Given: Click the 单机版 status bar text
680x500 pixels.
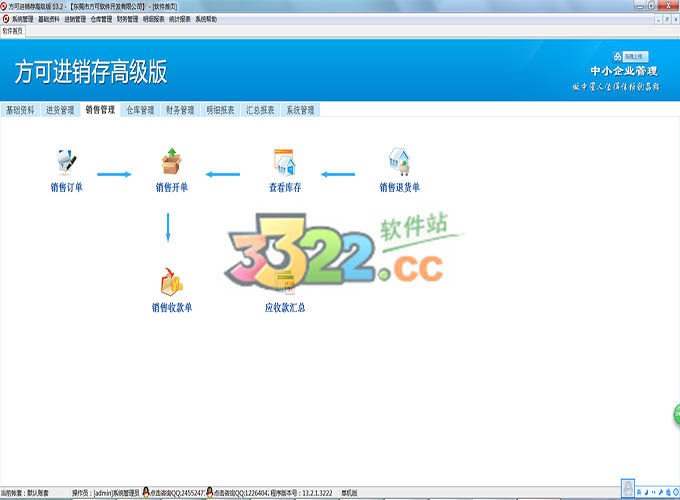Looking at the screenshot, I should (350, 493).
